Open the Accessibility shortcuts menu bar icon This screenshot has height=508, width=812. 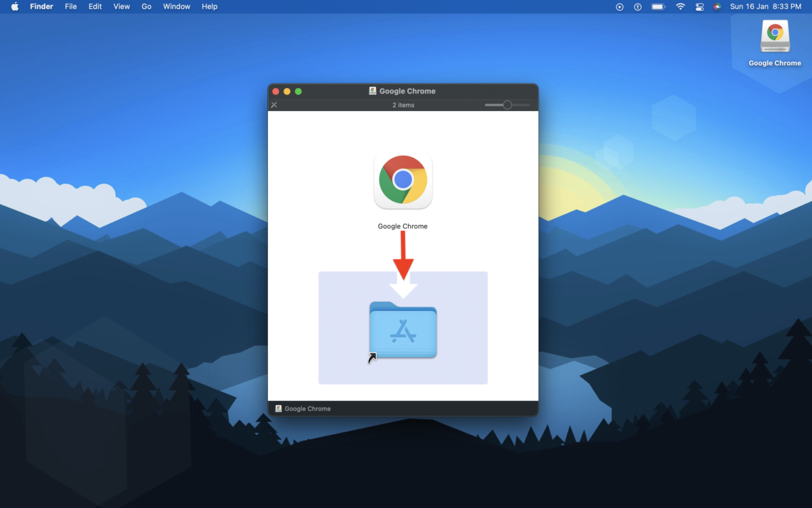pyautogui.click(x=637, y=7)
